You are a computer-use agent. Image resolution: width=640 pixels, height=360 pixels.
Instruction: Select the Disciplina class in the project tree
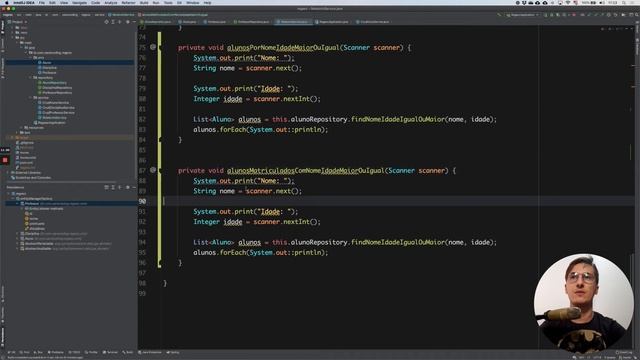click(49, 67)
